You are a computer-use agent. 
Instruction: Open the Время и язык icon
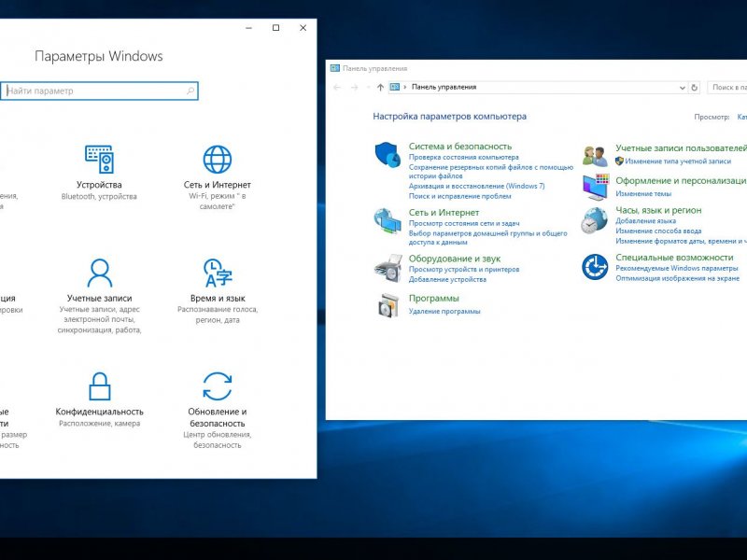coord(218,273)
